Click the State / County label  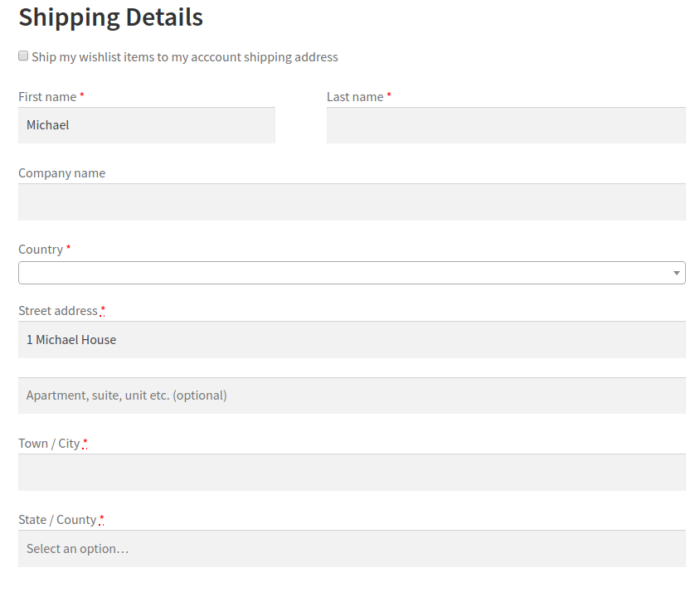57,520
